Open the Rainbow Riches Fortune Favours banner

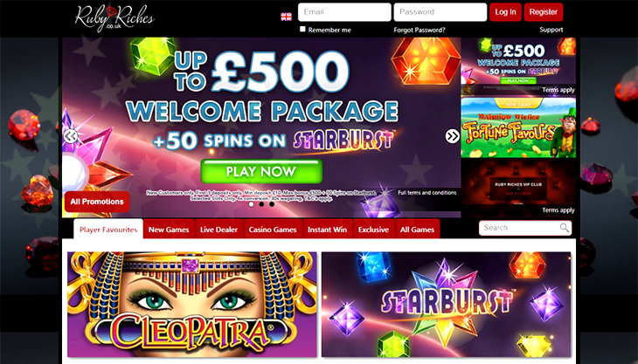point(518,127)
